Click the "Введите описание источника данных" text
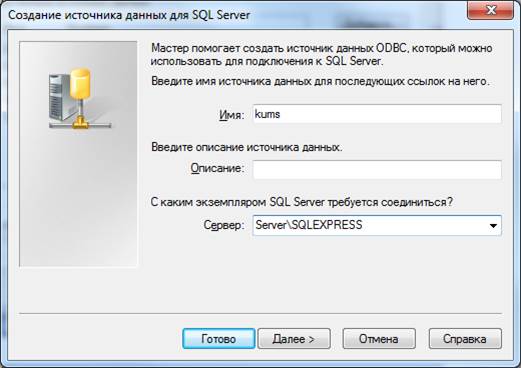The image size is (521, 368). (x=247, y=147)
